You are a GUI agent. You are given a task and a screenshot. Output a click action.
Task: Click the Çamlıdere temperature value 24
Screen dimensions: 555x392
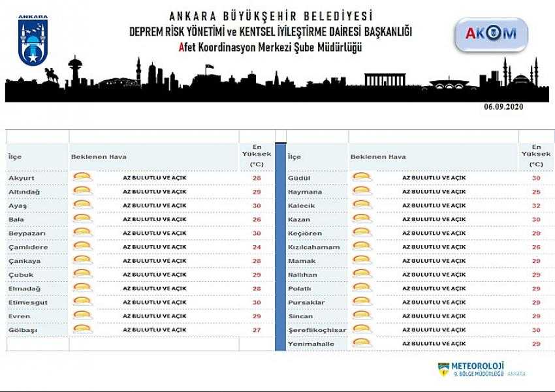click(x=257, y=247)
